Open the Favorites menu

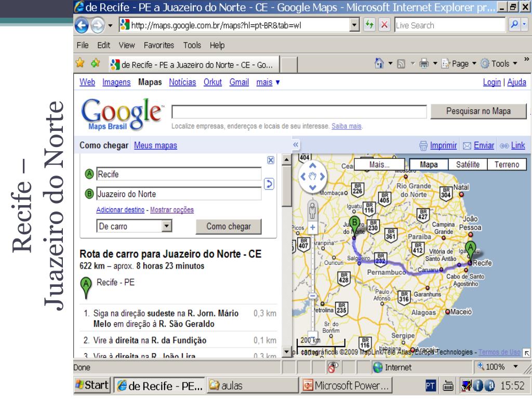coord(159,45)
